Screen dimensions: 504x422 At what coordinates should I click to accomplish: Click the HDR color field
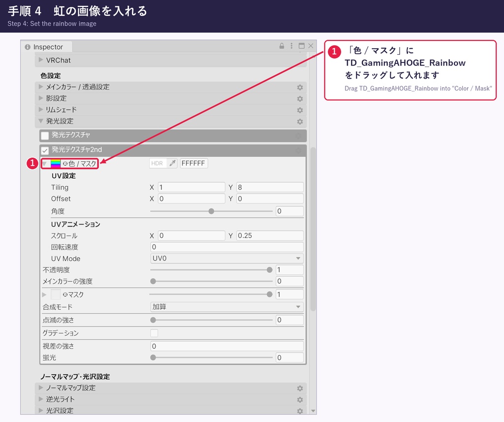[x=159, y=163]
